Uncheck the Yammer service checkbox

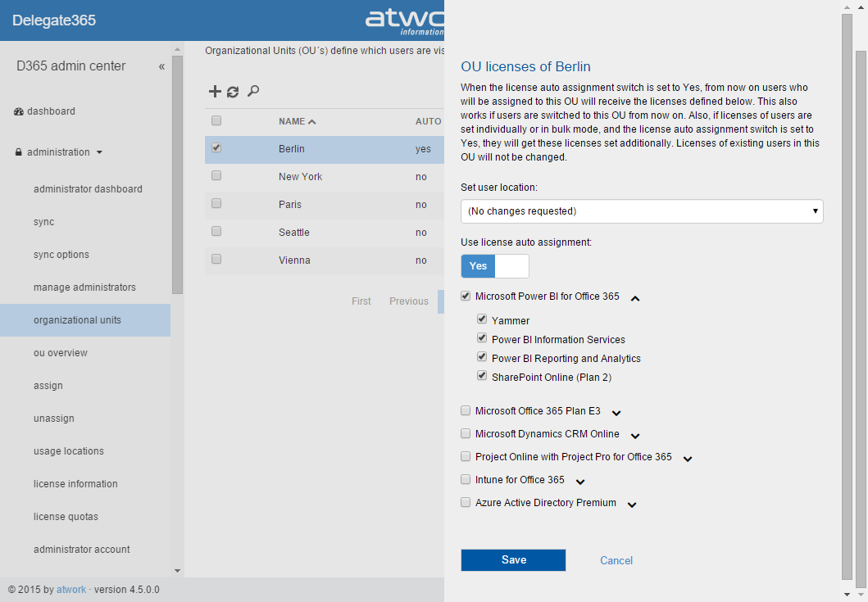pyautogui.click(x=482, y=319)
